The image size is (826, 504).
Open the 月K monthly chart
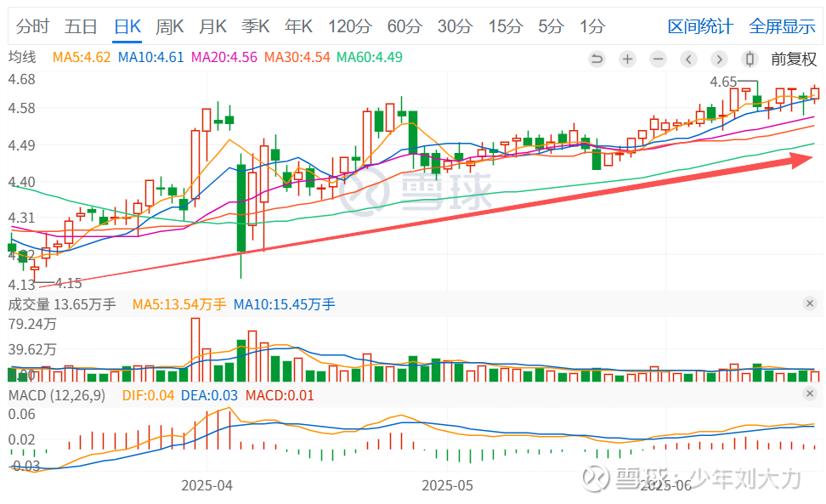[212, 25]
